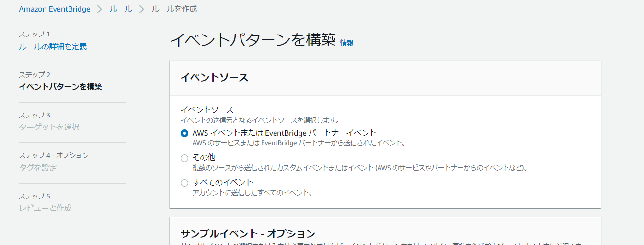Select step 4 タグを設定 in sidebar
This screenshot has width=644, height=245.
pyautogui.click(x=38, y=168)
